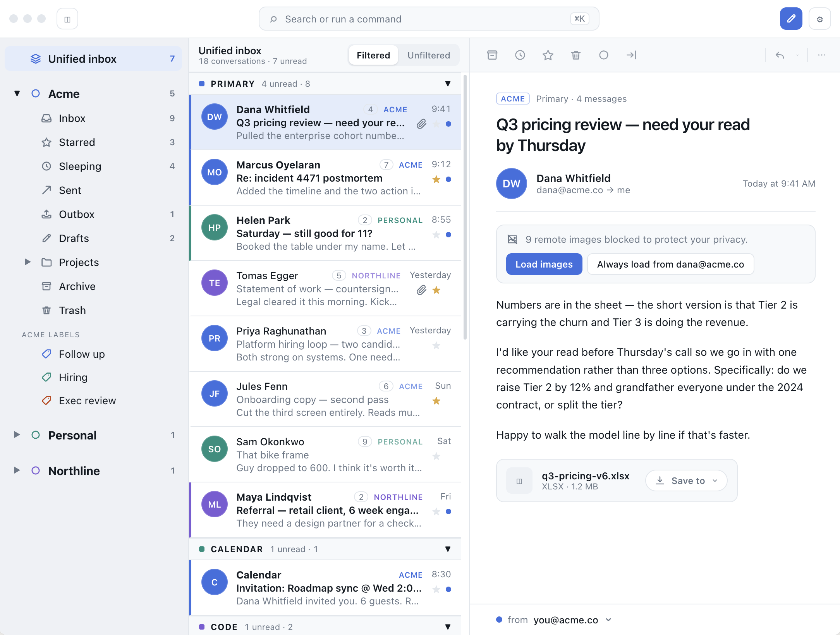
Task: Toggle star on Sam Okonkwo's bike frame
Action: pos(436,456)
